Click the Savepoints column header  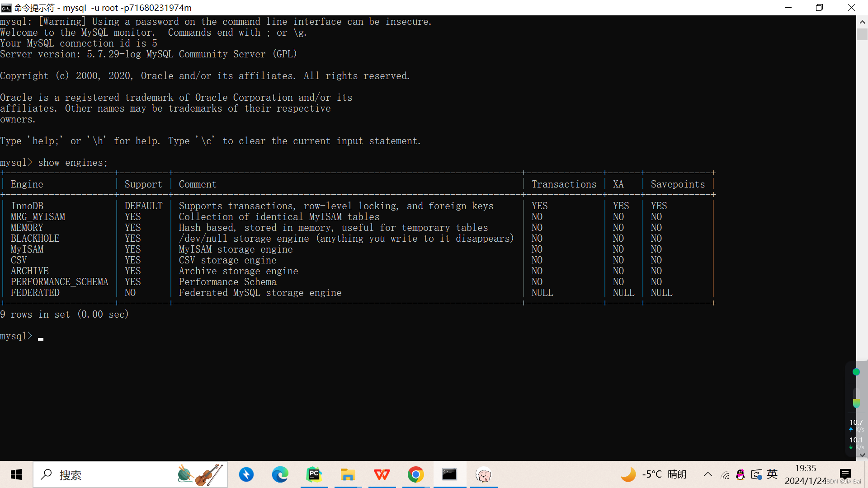pos(678,184)
